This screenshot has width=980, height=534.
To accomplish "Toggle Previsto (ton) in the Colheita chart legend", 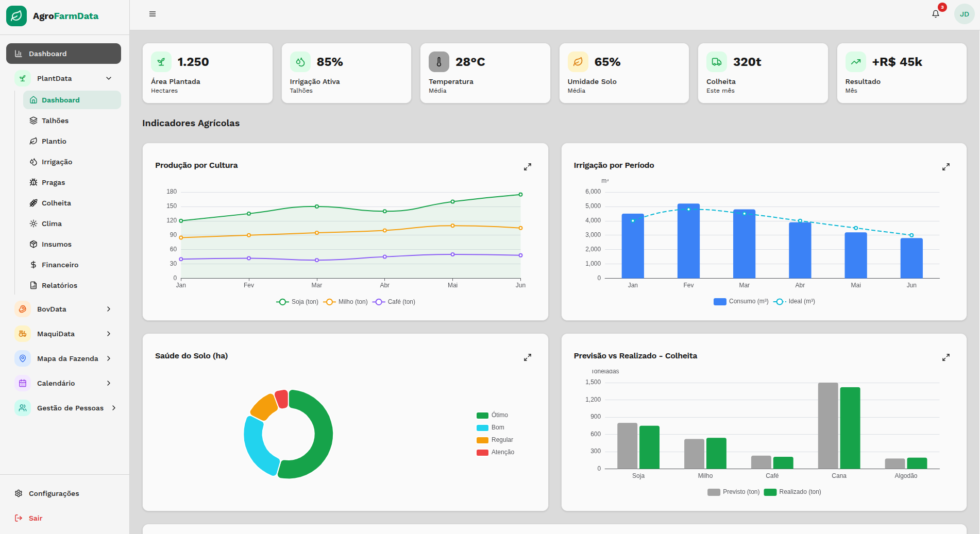I will pos(733,492).
